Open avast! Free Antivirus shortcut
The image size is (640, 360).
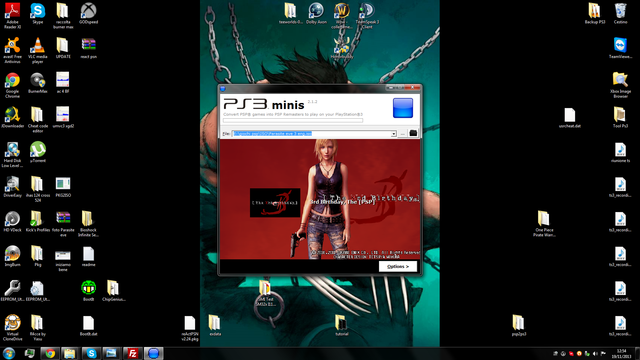(x=12, y=50)
